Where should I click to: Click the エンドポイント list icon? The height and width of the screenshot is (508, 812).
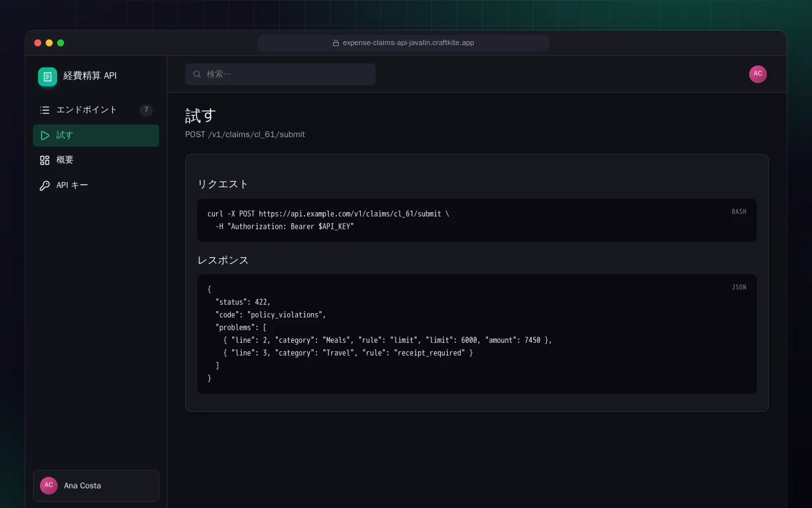click(x=44, y=110)
